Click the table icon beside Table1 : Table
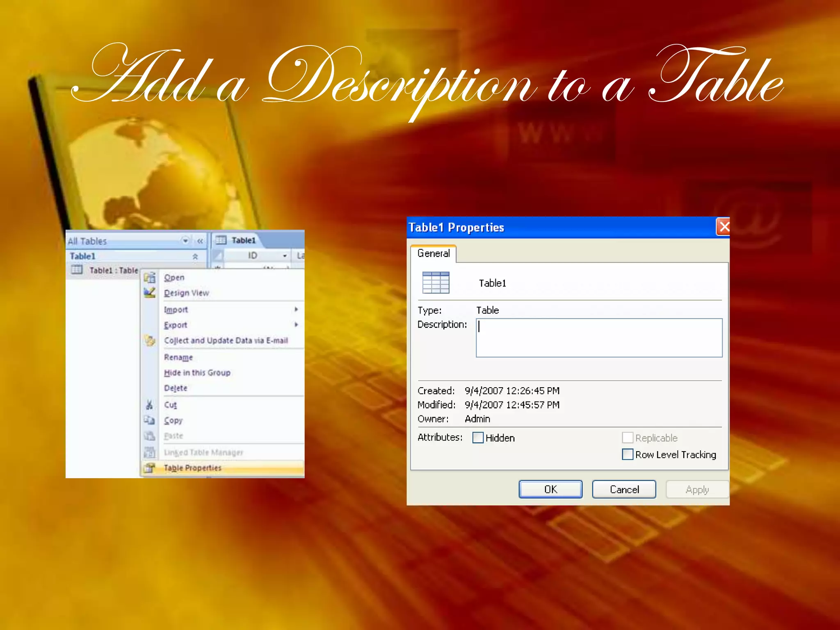The image size is (840, 630). [x=77, y=270]
